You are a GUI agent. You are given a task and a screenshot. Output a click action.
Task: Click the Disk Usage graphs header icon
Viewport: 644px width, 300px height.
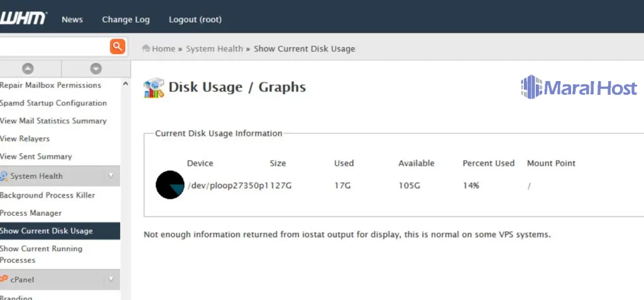[153, 88]
